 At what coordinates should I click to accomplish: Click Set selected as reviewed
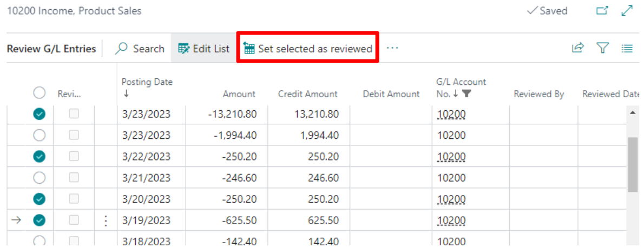coord(307,49)
